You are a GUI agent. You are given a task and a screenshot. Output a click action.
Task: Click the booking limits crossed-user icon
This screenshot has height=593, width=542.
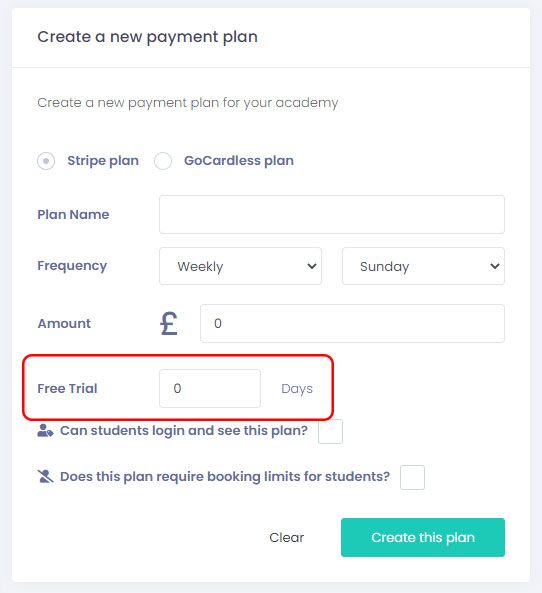tap(45, 476)
